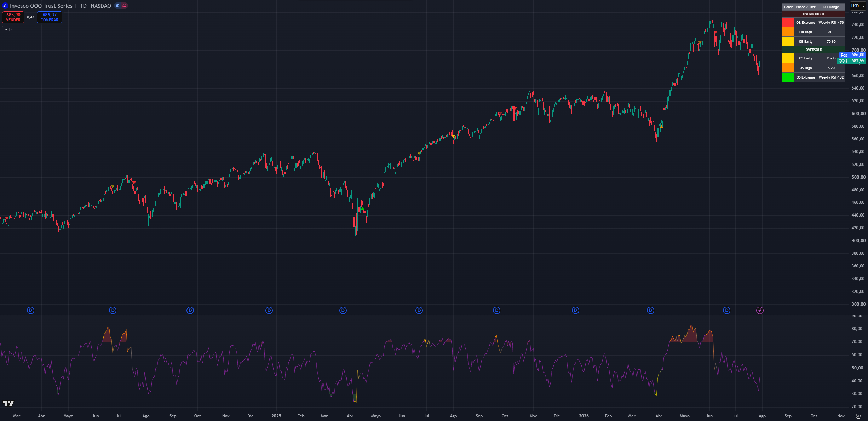The image size is (868, 421).
Task: Click the 2025 label on the time axis
Action: 276,416
